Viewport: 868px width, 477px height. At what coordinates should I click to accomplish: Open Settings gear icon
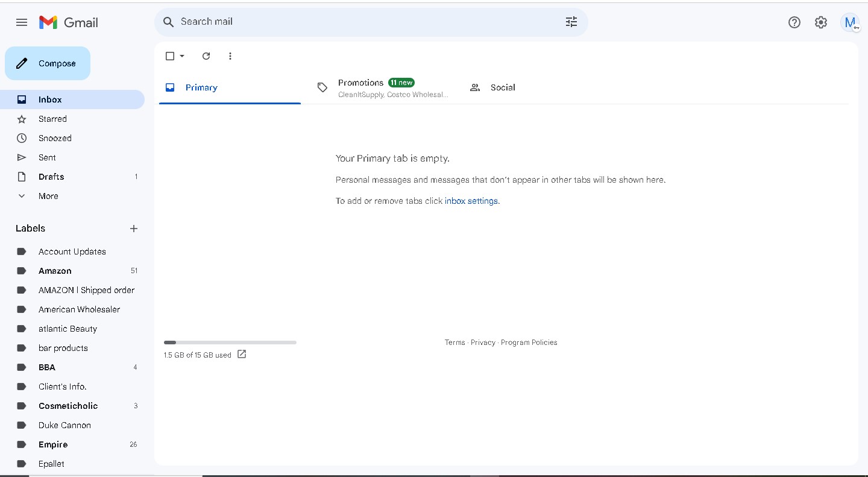821,22
